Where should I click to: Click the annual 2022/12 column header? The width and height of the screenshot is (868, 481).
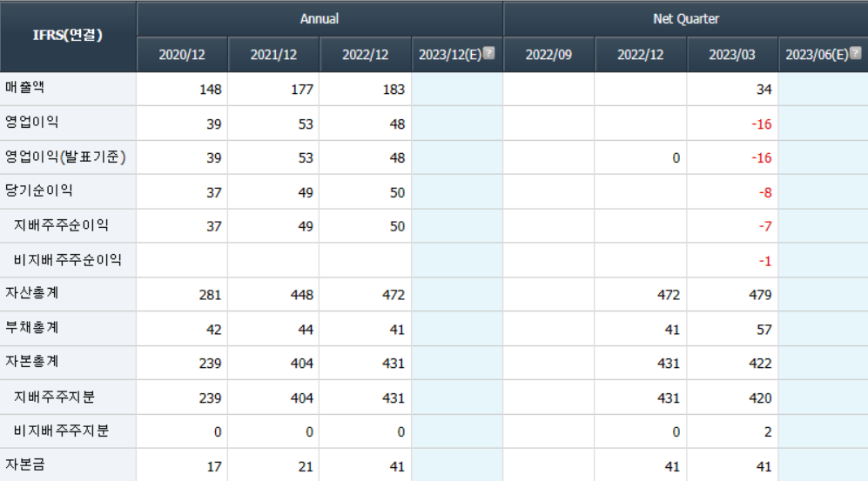pyautogui.click(x=366, y=55)
